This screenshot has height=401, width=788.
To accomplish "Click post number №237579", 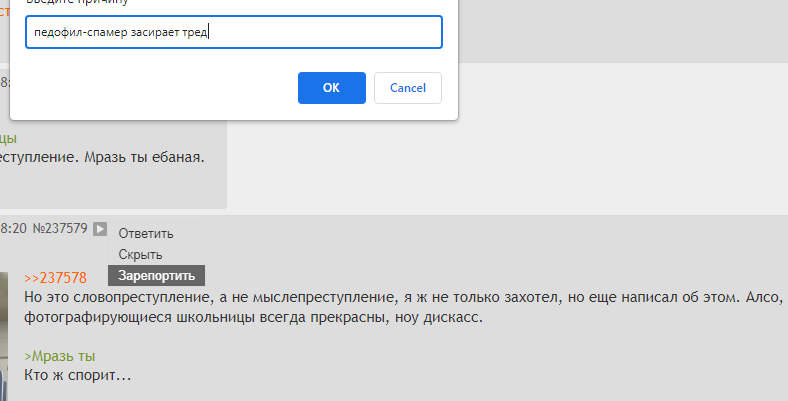I will (60, 229).
